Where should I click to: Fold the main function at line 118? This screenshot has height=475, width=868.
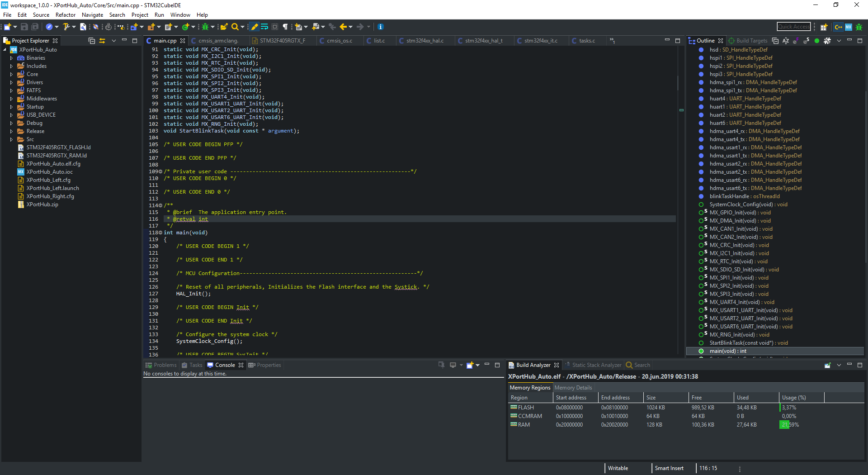(x=160, y=233)
